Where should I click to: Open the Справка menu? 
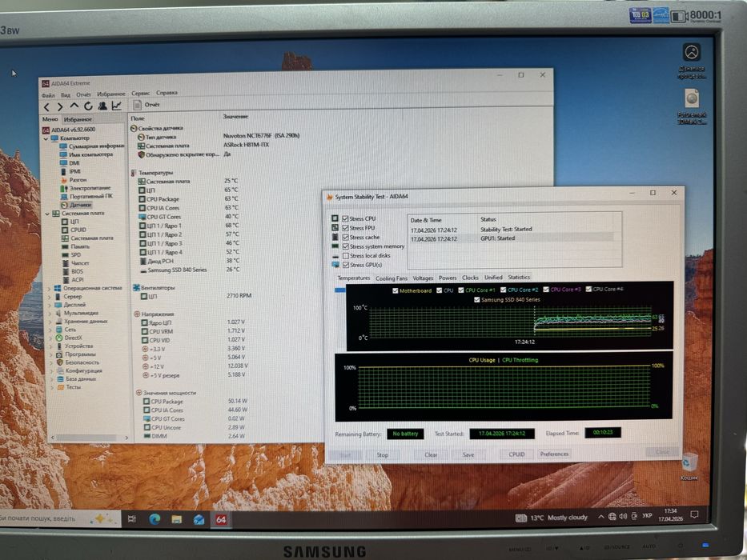167,93
